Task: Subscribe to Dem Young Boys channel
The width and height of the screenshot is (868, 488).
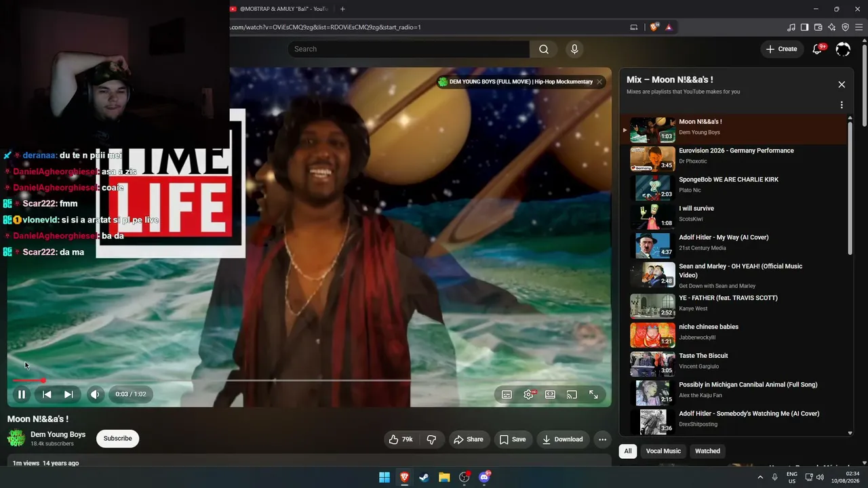Action: click(x=117, y=439)
